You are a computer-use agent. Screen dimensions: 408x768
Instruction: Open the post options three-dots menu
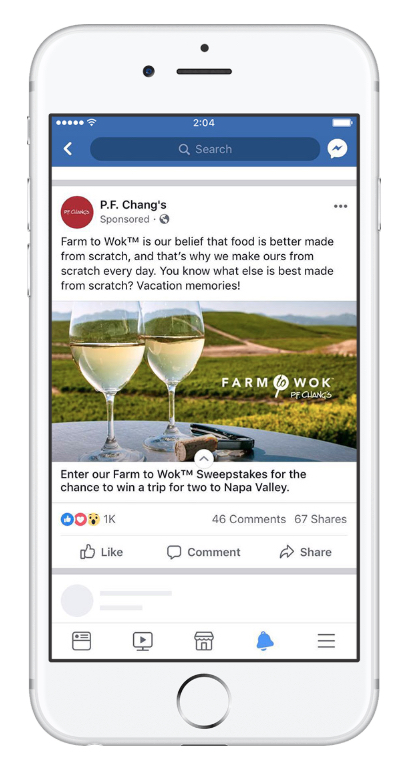coord(340,206)
